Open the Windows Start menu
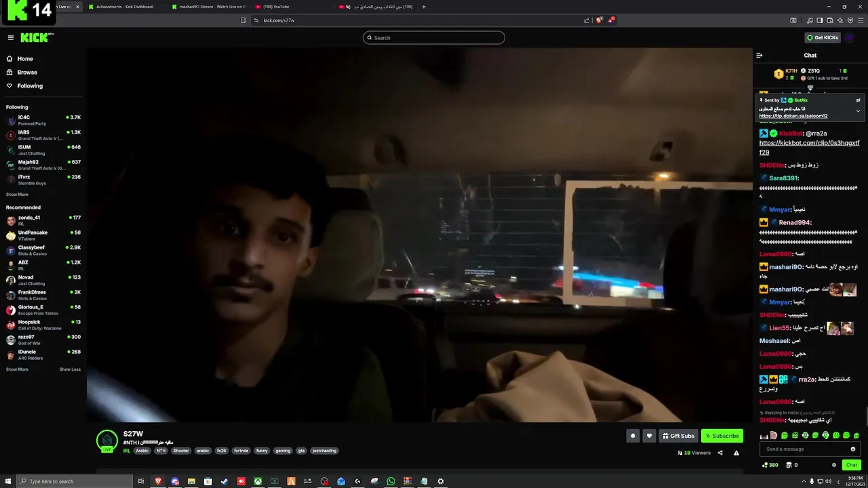This screenshot has height=488, width=868. coord(8,481)
